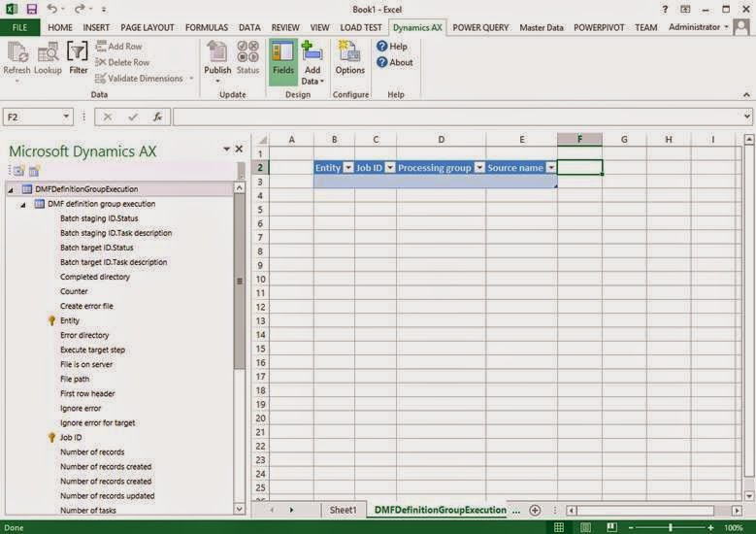756x534 pixels.
Task: Click first icon in Dynamics AX pane toolbar
Action: 18,171
